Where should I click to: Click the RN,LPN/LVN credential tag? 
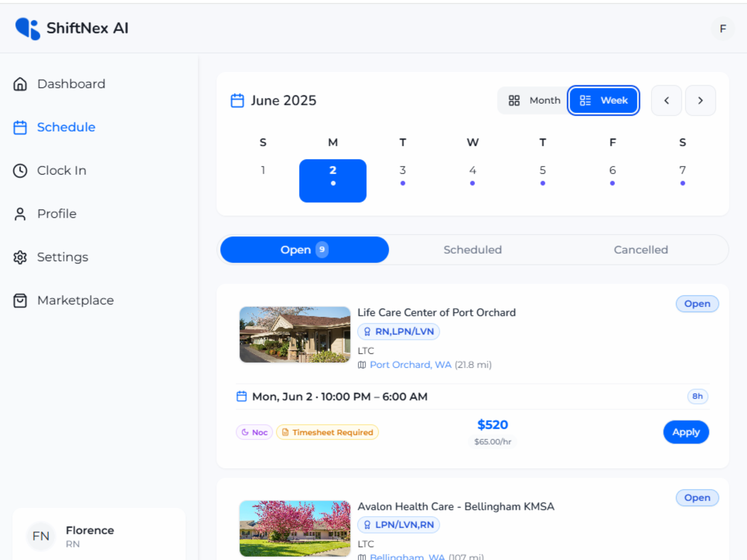pyautogui.click(x=398, y=332)
